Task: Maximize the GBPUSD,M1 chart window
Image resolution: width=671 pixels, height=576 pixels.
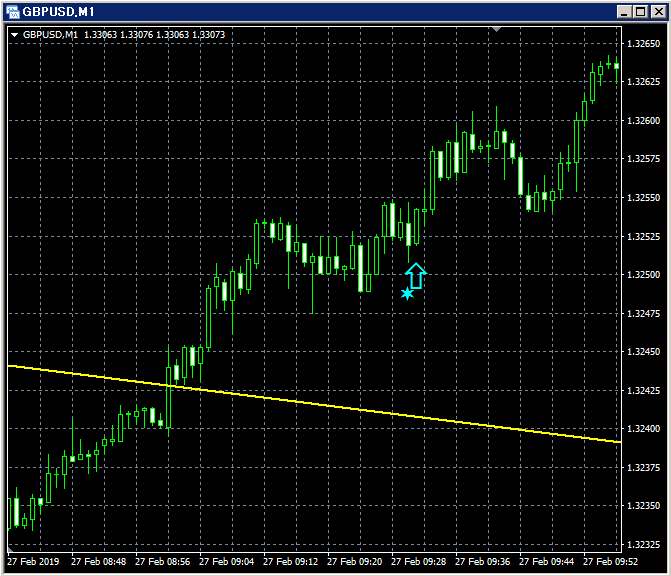Action: click(x=641, y=12)
